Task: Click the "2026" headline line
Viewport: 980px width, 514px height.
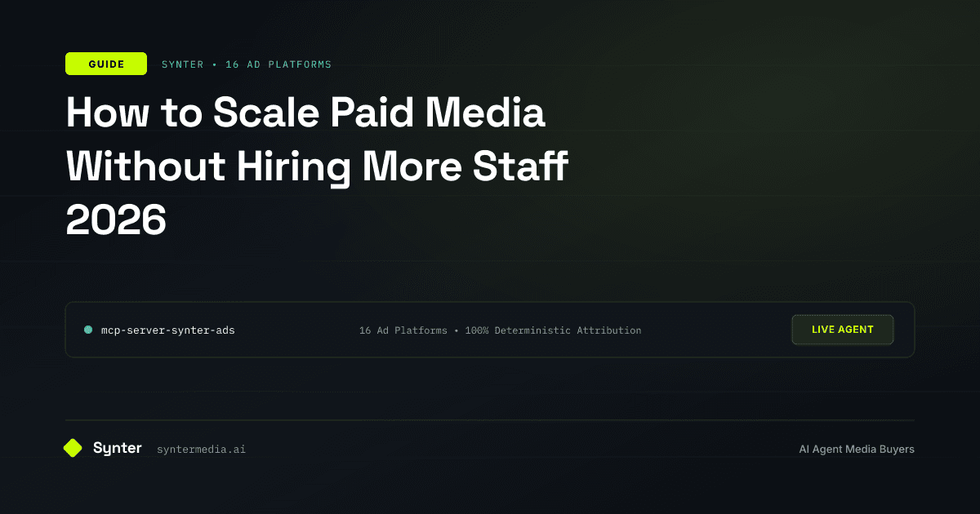Action: click(x=116, y=219)
